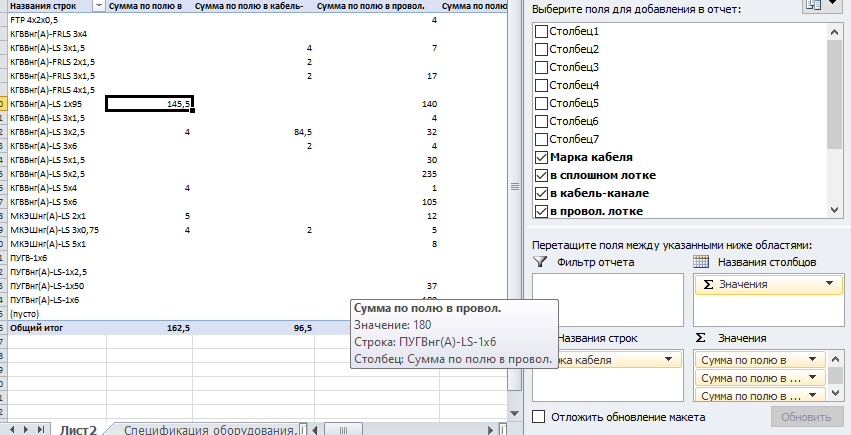This screenshot has height=435, width=851.
Task: Click last sheet navigation arrow
Action: (x=40, y=429)
